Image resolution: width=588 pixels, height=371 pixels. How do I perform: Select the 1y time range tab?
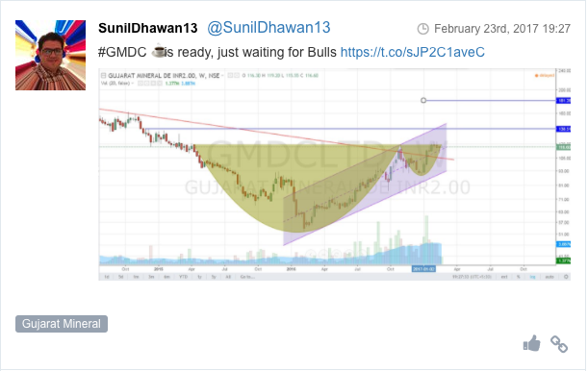click(x=199, y=277)
